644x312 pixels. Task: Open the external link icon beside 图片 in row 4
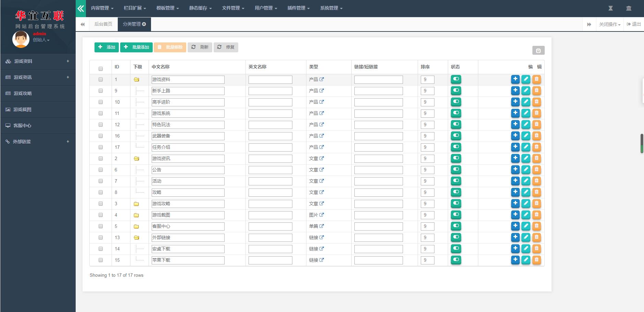click(x=321, y=215)
